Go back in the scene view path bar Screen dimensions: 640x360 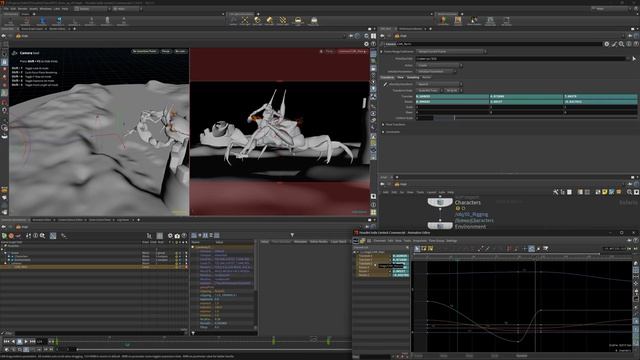click(x=4, y=36)
